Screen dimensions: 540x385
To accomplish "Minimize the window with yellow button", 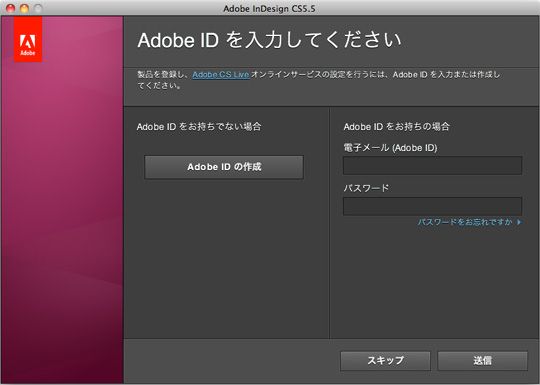I will click(24, 8).
